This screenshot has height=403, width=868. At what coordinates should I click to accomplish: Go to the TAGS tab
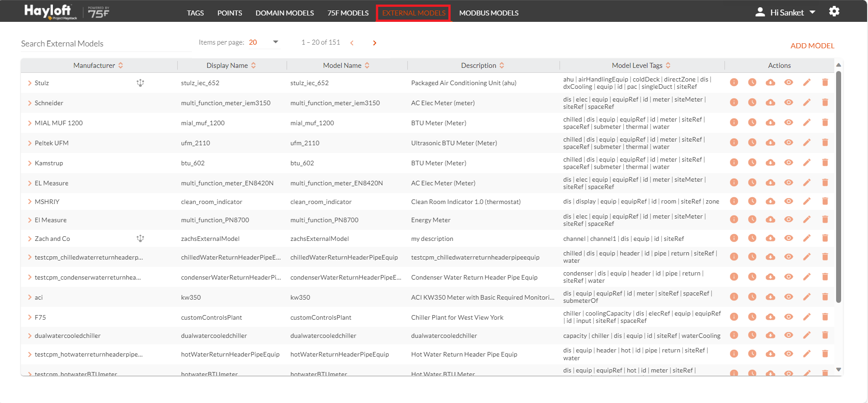[195, 13]
